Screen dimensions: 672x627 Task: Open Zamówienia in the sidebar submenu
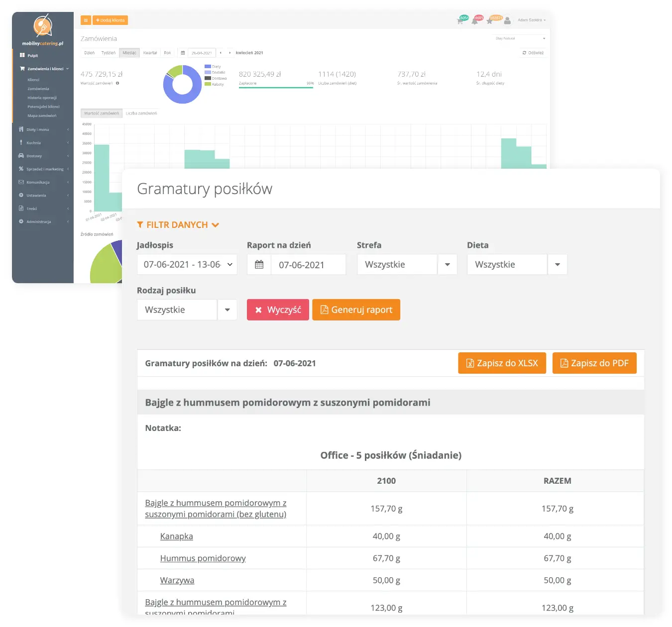tap(38, 89)
